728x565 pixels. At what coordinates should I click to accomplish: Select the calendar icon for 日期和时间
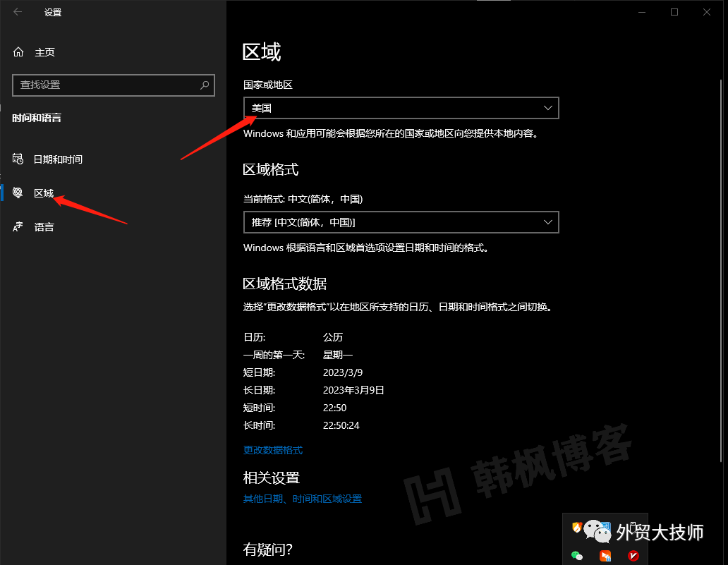[18, 159]
